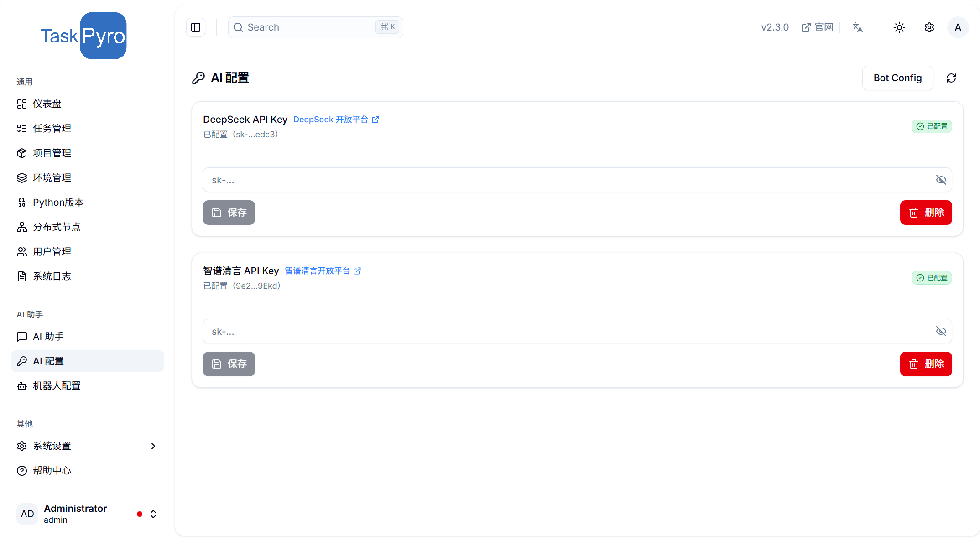
Task: Show the DeepSeek API key text
Action: coord(941,180)
